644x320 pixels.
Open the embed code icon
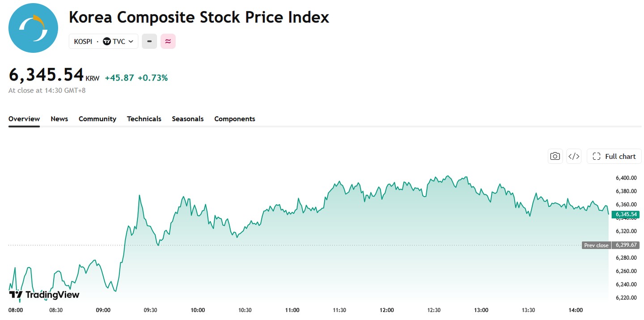(x=574, y=156)
